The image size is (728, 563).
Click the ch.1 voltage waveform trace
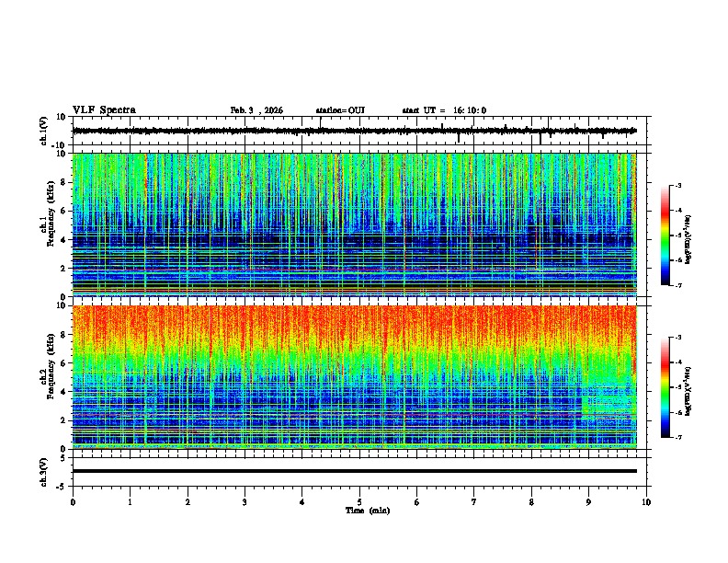coord(354,131)
